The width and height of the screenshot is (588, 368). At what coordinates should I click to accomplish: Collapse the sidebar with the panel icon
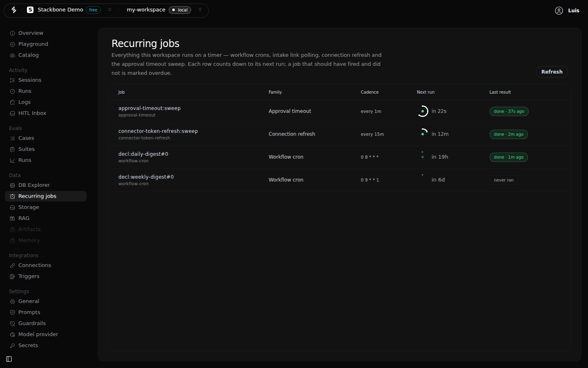(x=9, y=359)
